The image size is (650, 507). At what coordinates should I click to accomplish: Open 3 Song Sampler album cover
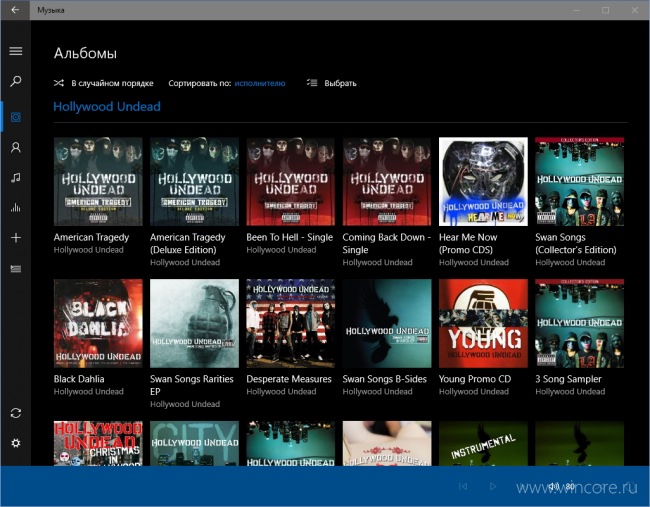580,323
